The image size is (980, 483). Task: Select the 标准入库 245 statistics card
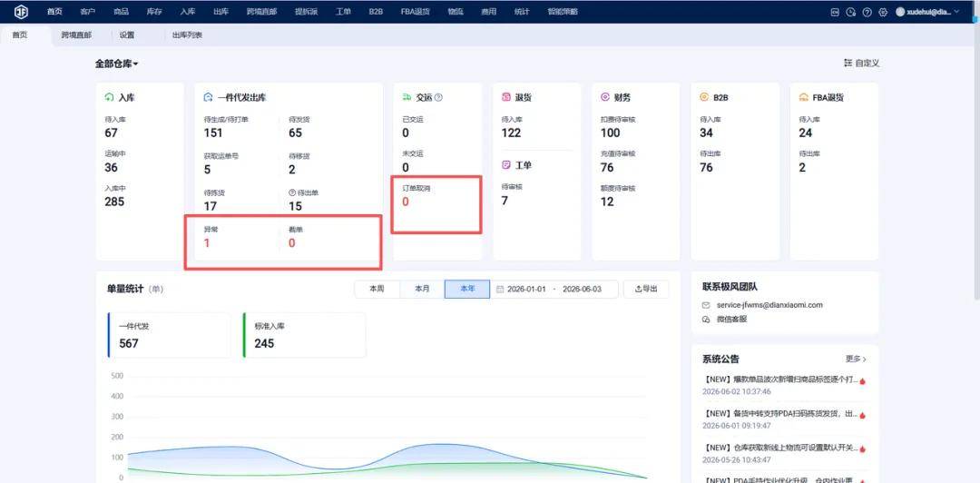click(x=304, y=335)
